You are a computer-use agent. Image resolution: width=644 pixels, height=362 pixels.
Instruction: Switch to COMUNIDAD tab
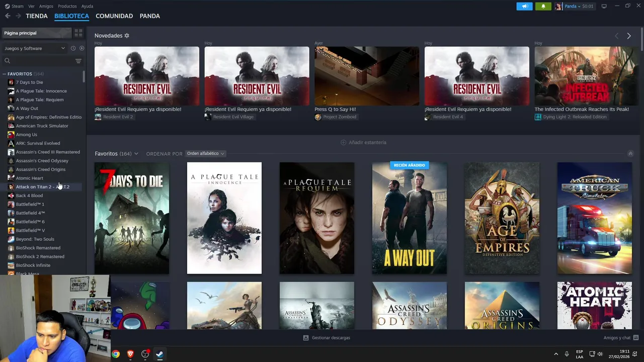point(114,16)
